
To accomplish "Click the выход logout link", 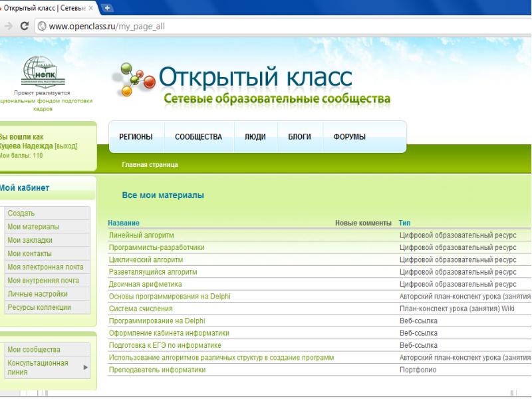I will pyautogui.click(x=66, y=146).
